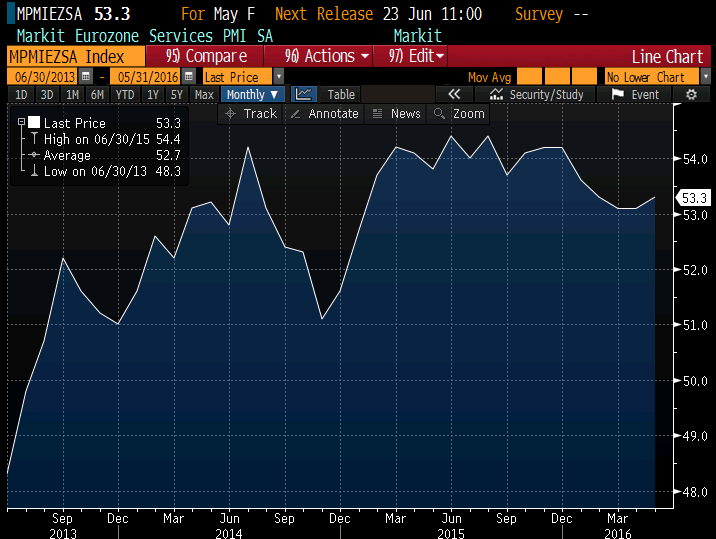This screenshot has height=539, width=716.
Task: Enable the Track crosshair tool
Action: pos(251,114)
